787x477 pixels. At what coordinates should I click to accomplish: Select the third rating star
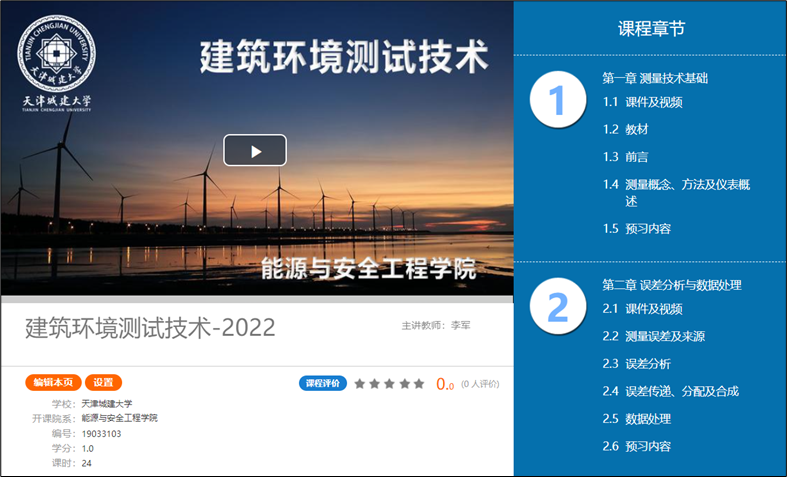389,384
